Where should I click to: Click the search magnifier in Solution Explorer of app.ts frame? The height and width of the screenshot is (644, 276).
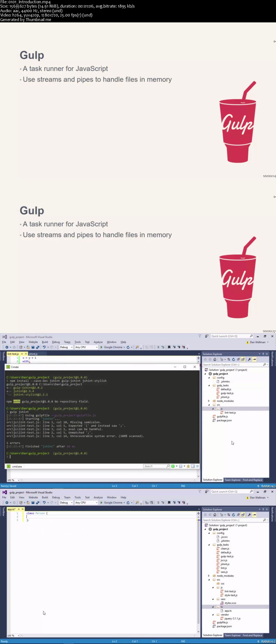pyautogui.click(x=264, y=520)
